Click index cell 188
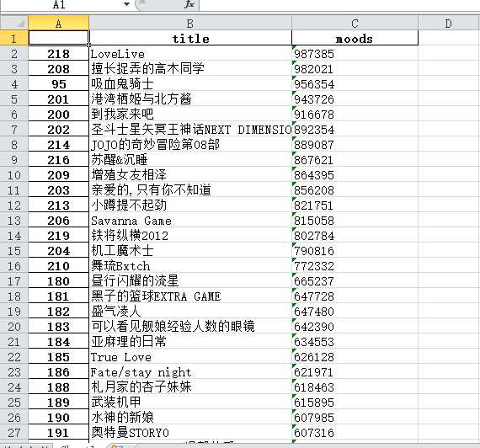This screenshot has height=448, width=480. (58, 387)
